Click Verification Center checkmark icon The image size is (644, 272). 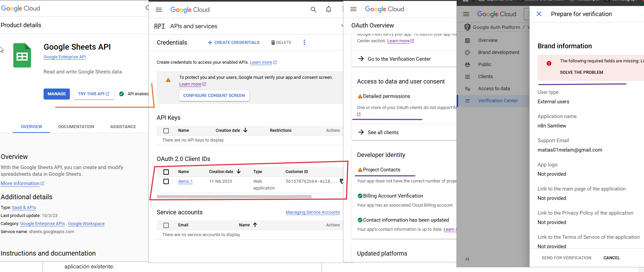point(467,101)
